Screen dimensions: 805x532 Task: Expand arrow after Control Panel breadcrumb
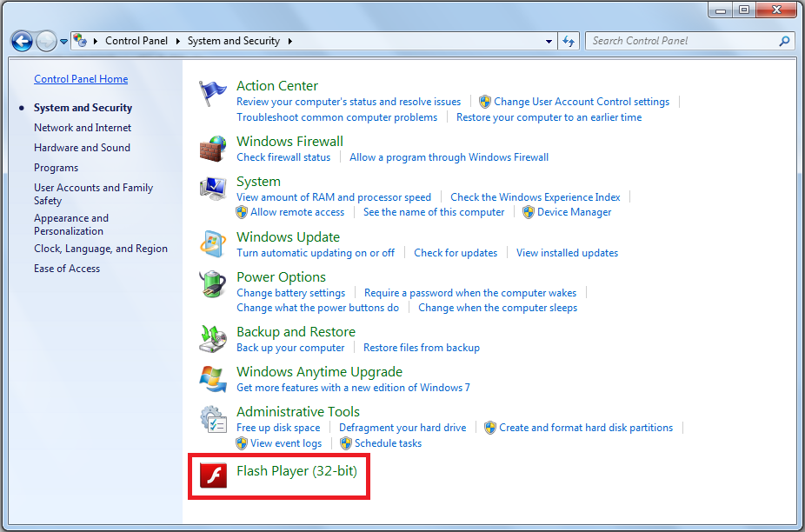pyautogui.click(x=177, y=41)
